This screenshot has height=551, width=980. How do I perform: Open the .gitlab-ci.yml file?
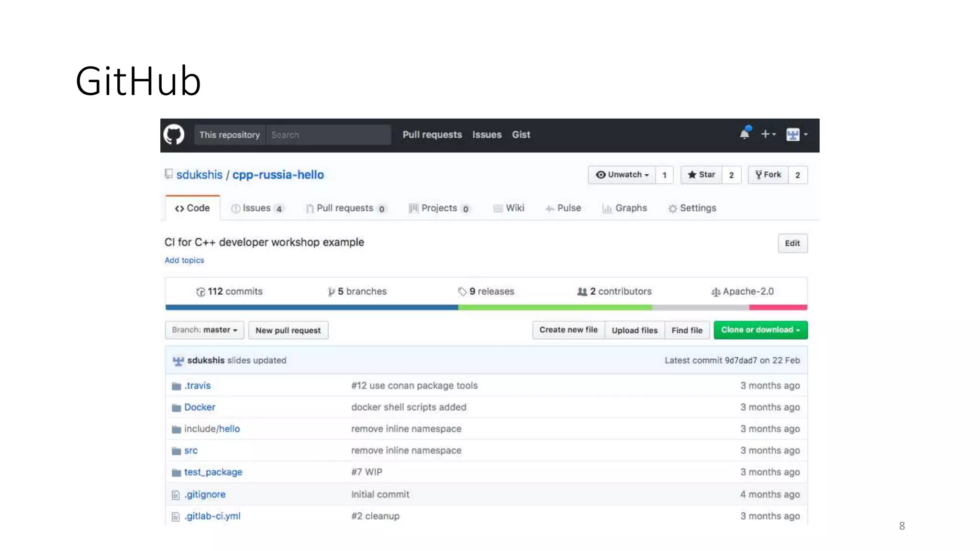pos(212,516)
